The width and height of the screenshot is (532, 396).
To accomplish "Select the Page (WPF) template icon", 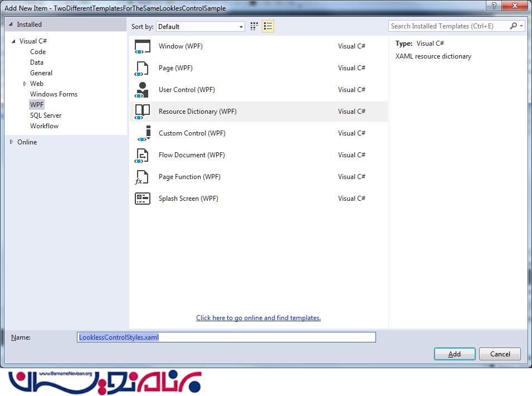I will tap(143, 69).
